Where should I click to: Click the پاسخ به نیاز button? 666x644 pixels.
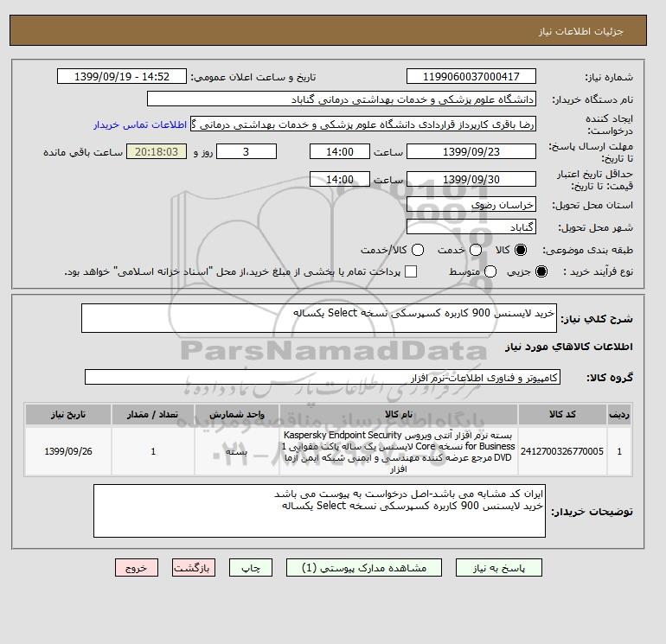click(x=499, y=568)
